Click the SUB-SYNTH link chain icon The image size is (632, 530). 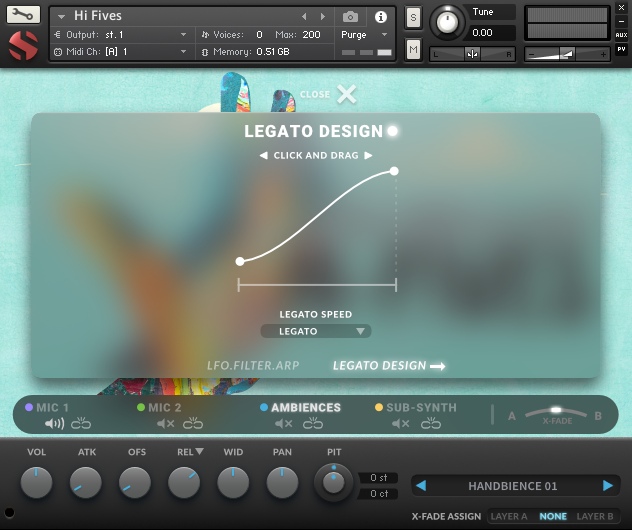pos(431,423)
